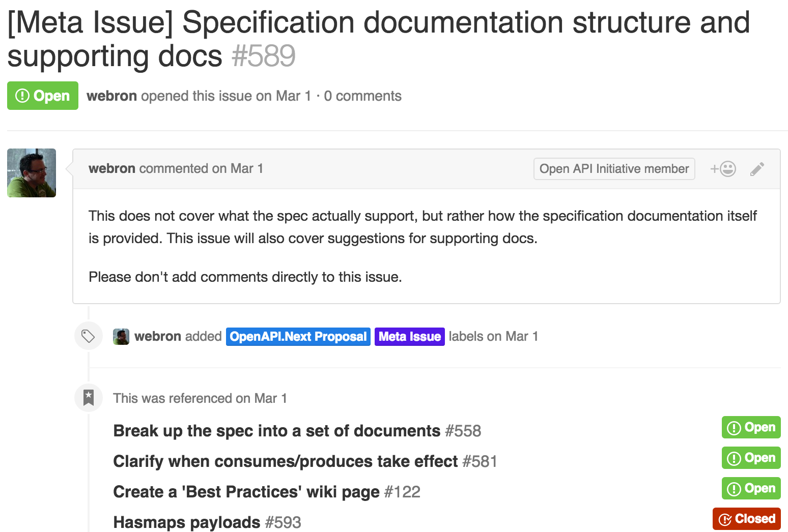
Task: Click the Open status badge below the issue title
Action: click(x=42, y=95)
